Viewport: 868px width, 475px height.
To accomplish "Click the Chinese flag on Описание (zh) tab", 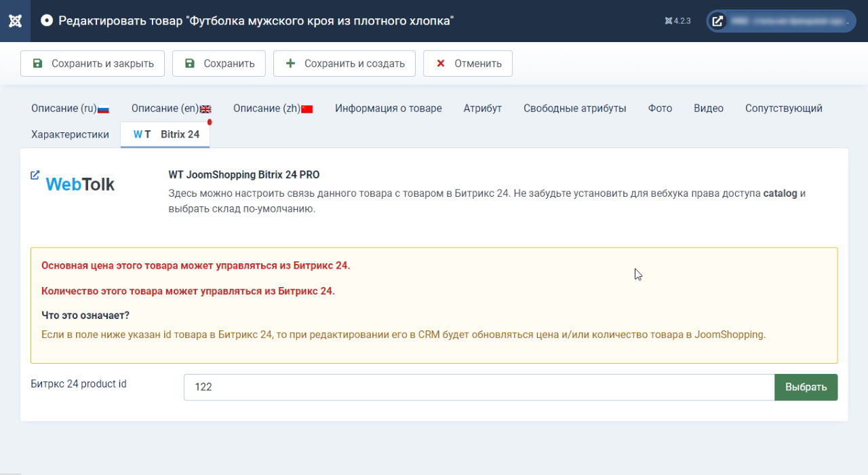I will click(305, 107).
